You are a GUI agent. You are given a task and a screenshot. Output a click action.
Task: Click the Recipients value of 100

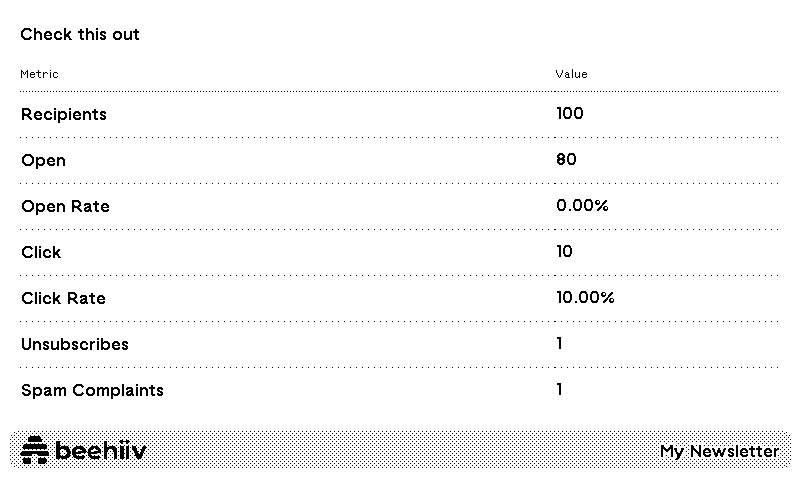pyautogui.click(x=570, y=114)
